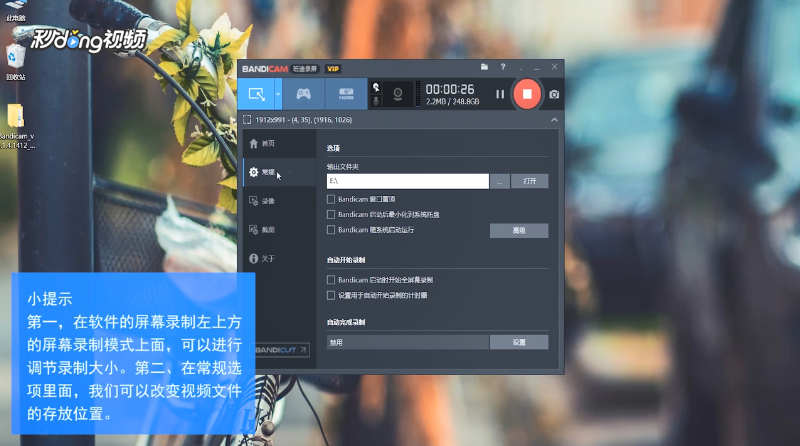Pause the current recording

point(500,94)
